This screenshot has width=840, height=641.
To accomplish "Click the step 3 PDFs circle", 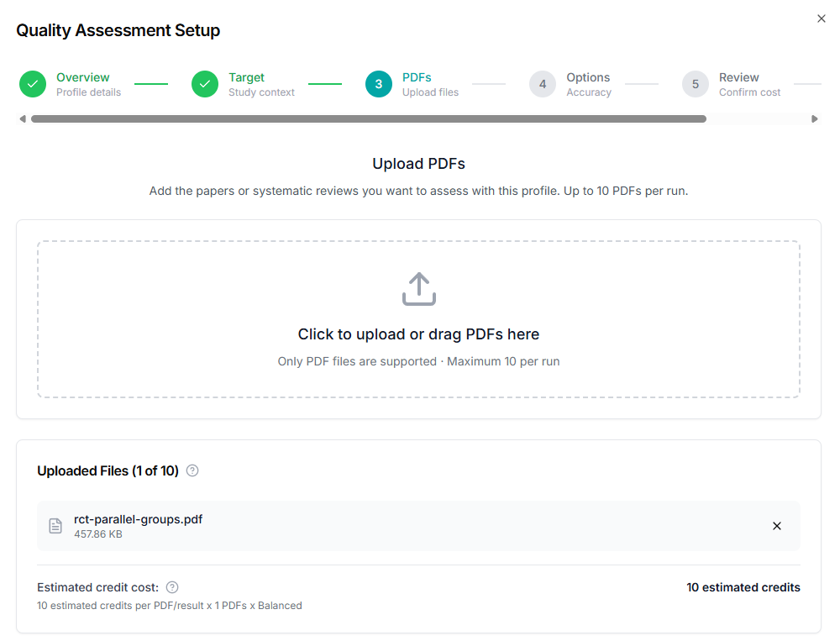I will 379,84.
